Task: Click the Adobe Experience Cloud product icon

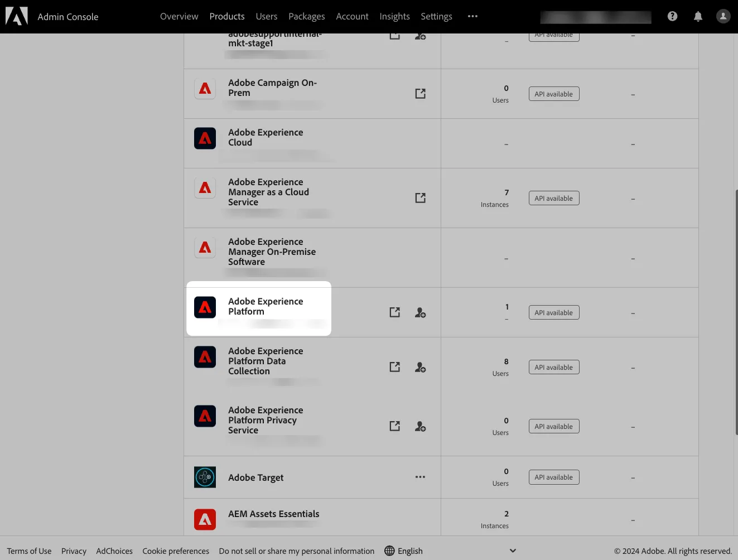Action: point(205,138)
